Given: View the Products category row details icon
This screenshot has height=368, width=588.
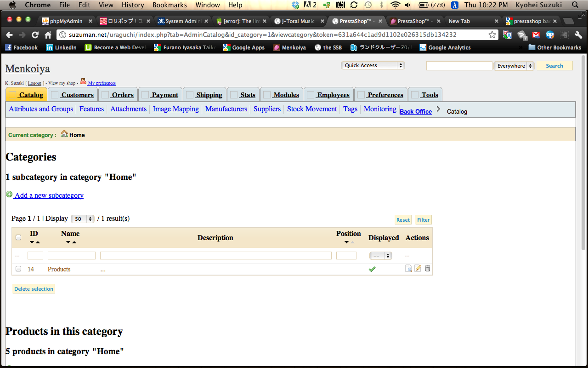Looking at the screenshot, I should (408, 269).
